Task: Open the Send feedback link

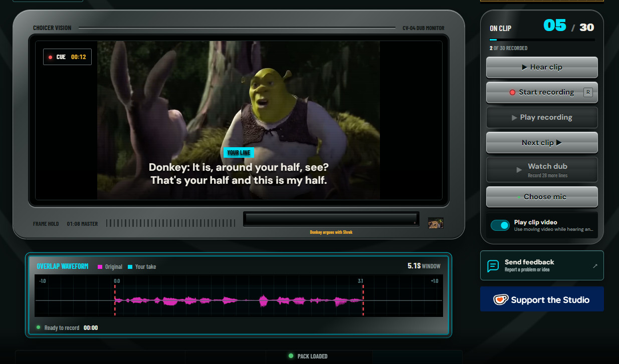Action: [542, 265]
